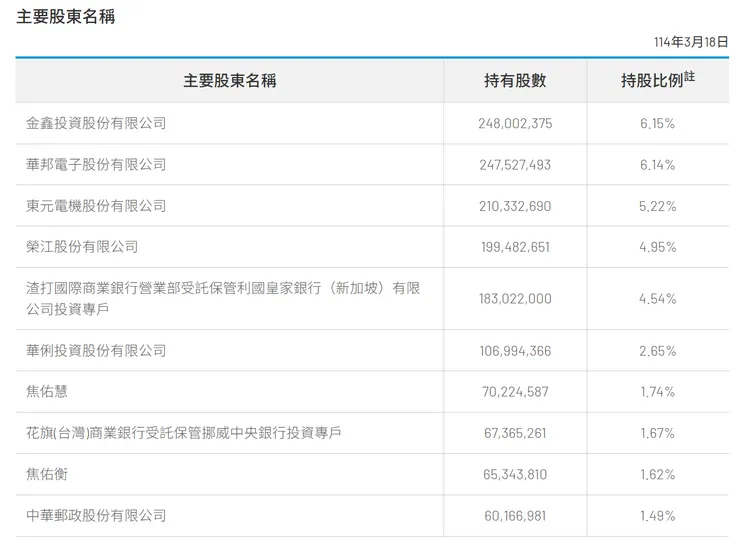Screen dimensions: 740x543
Task: Click the 主要股東名稱 column header
Action: pyautogui.click(x=230, y=81)
